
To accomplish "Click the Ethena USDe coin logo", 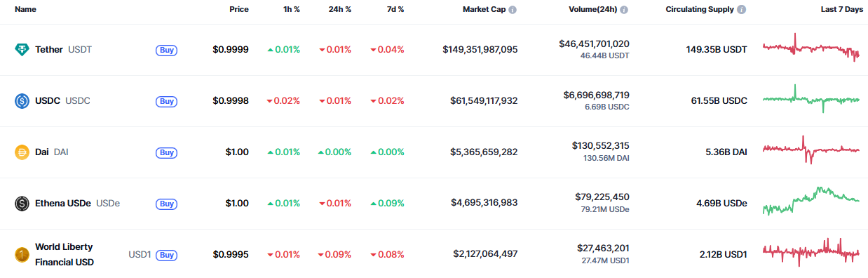I will (x=22, y=204).
